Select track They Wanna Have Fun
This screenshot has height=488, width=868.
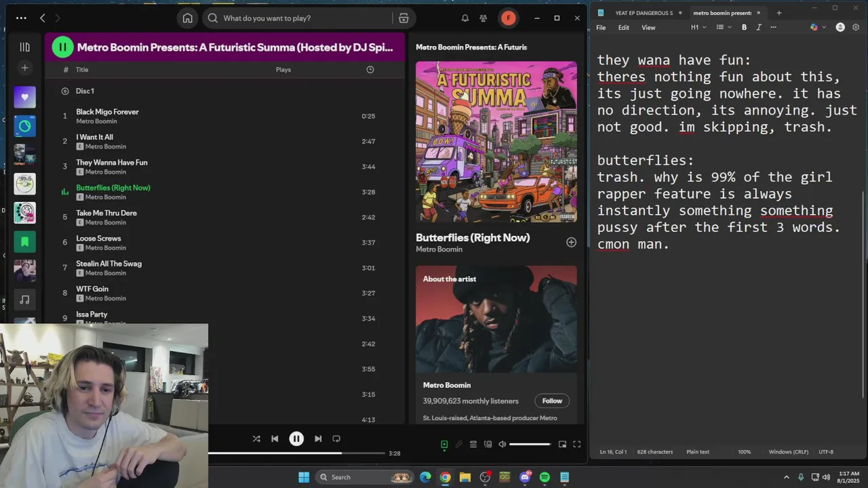coord(112,163)
